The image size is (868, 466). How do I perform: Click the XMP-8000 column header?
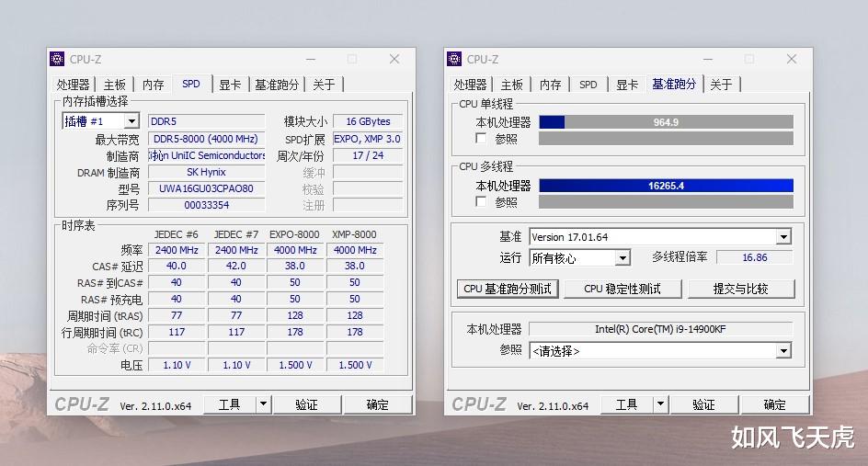point(354,234)
